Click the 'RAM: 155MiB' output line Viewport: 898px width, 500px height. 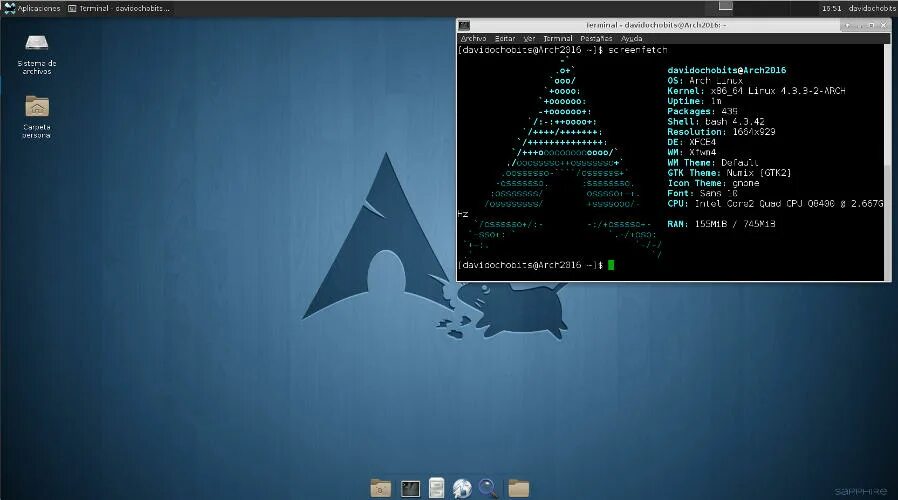click(x=721, y=224)
